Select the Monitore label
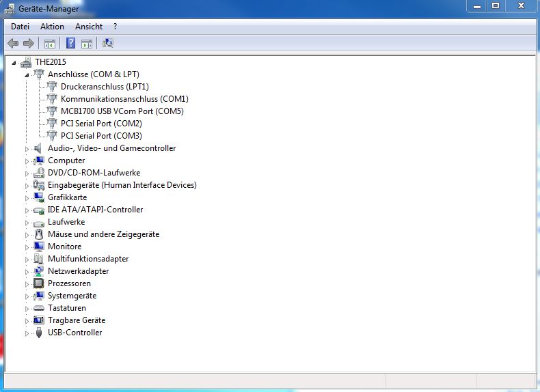 (65, 247)
